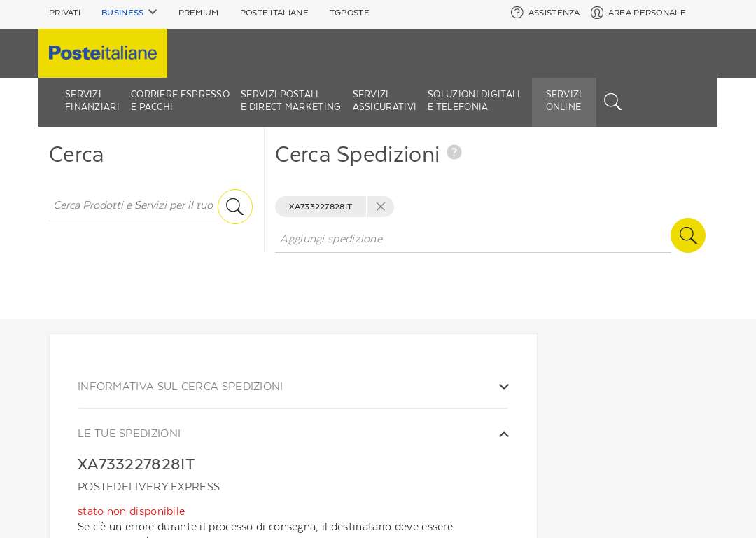Click the XA733227828IT shipment heading
Image resolution: width=756 pixels, height=538 pixels.
(136, 464)
